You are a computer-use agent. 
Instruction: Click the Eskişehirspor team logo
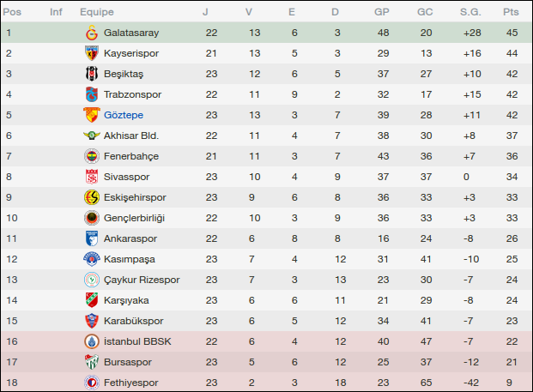click(x=90, y=197)
